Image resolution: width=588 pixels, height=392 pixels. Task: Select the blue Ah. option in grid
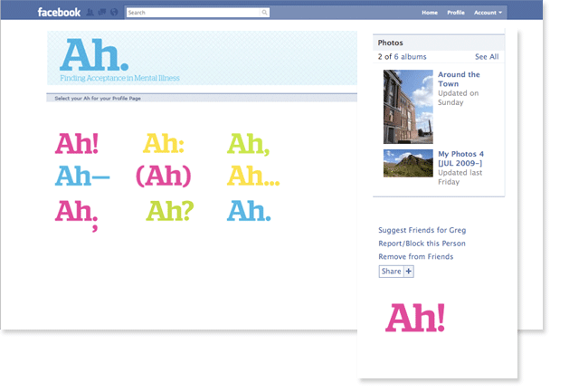point(249,210)
